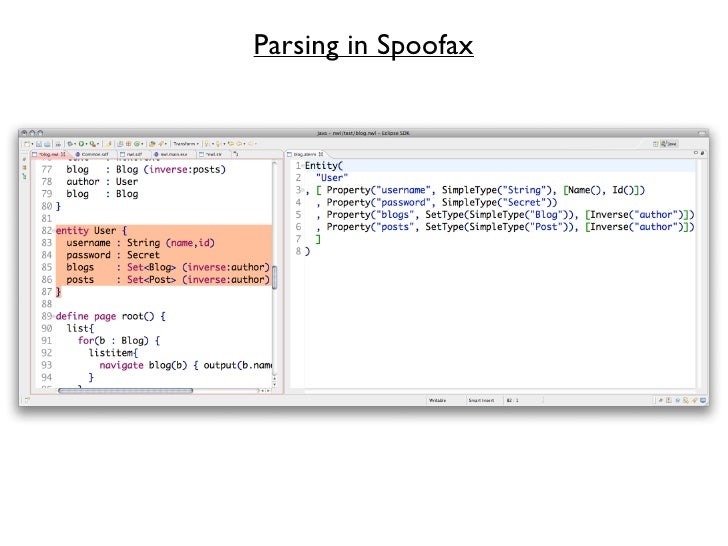Click Property("password") line in aterm
Viewport: 728px width, 546px height.
pyautogui.click(x=436, y=202)
